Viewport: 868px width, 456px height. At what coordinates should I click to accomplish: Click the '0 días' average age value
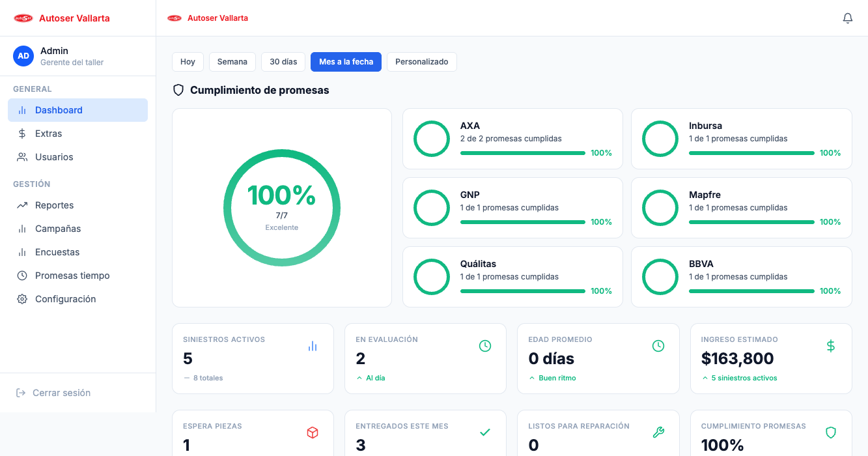(x=552, y=358)
